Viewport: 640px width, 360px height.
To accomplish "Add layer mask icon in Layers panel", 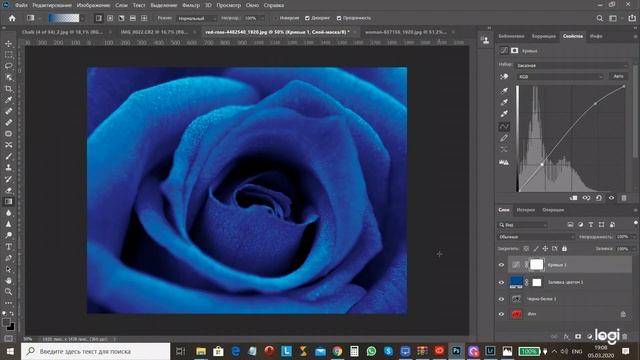I will tap(578, 337).
